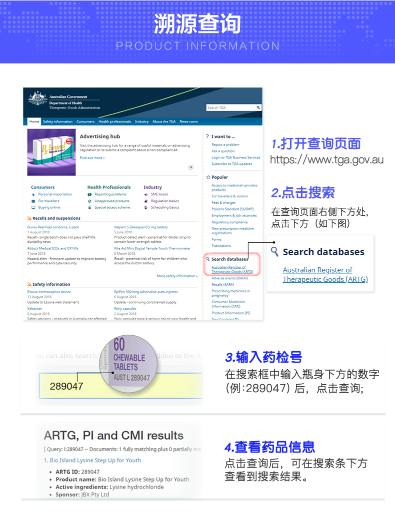Click the search box containing 289047
395x532 pixels.
pyautogui.click(x=120, y=386)
